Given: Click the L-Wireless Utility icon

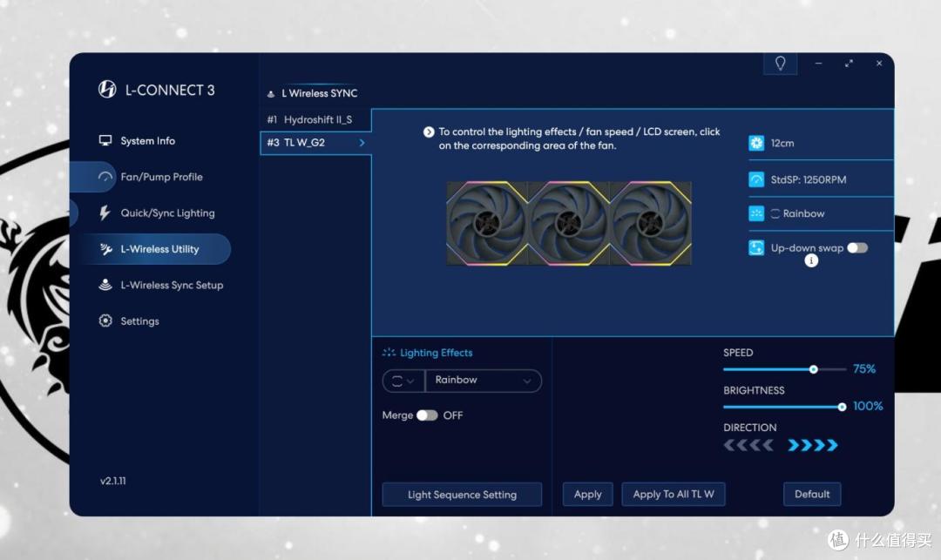Looking at the screenshot, I should 106,249.
